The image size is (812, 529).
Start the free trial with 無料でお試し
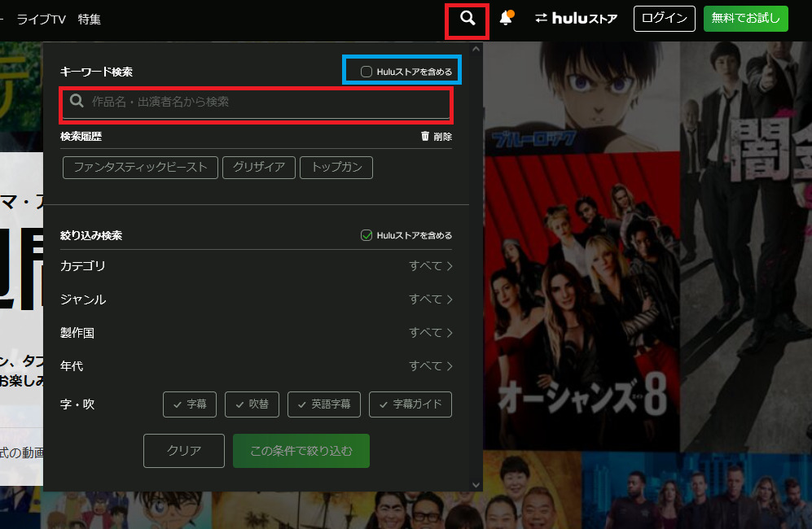tap(746, 19)
